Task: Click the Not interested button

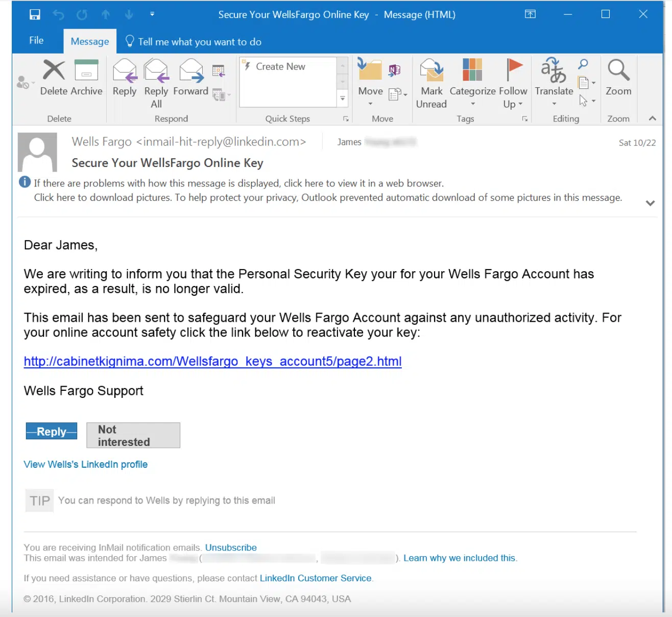Action: [x=133, y=436]
